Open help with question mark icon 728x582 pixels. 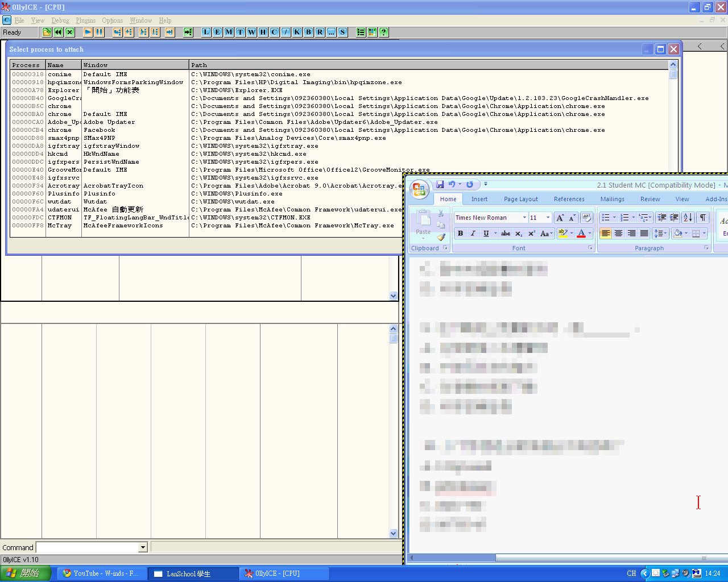(384, 32)
